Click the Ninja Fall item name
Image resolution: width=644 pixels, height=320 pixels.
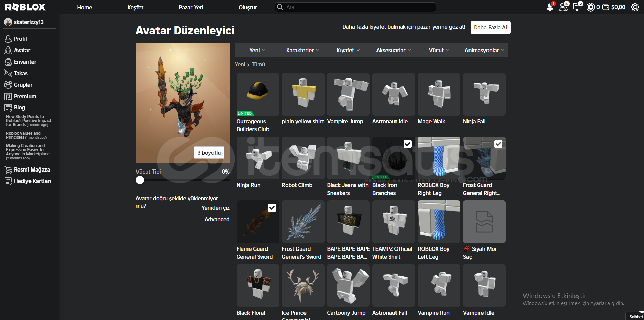(x=474, y=121)
